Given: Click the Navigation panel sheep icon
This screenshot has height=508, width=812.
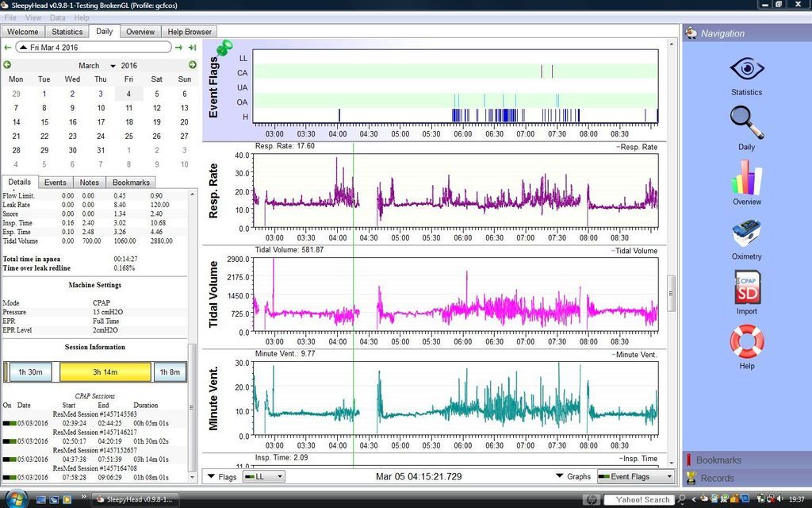Looking at the screenshot, I should click(x=691, y=33).
